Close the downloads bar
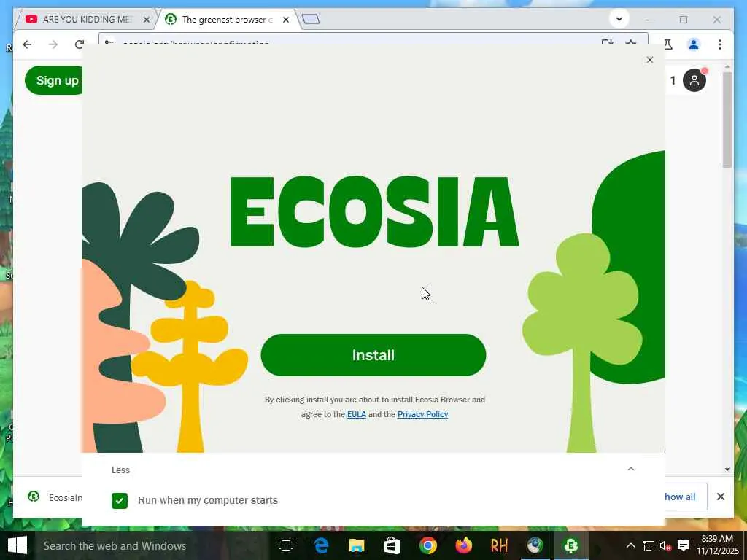Viewport: 747px width, 560px height. (721, 497)
